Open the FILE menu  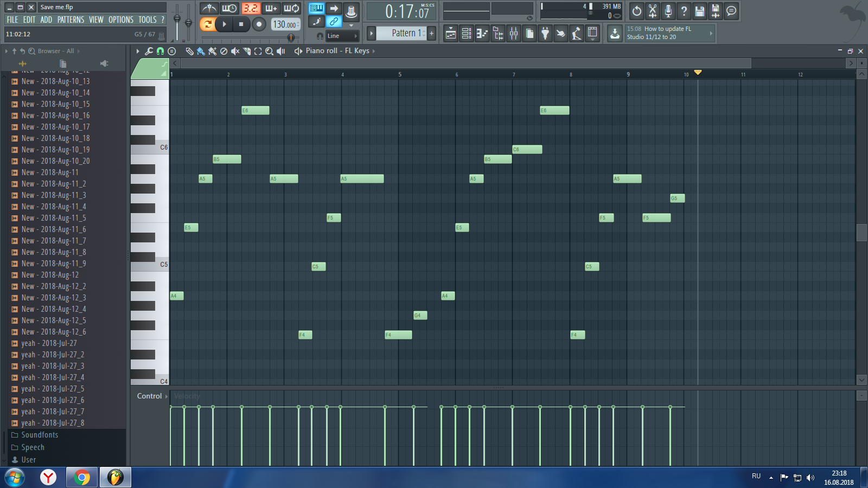tap(12, 20)
